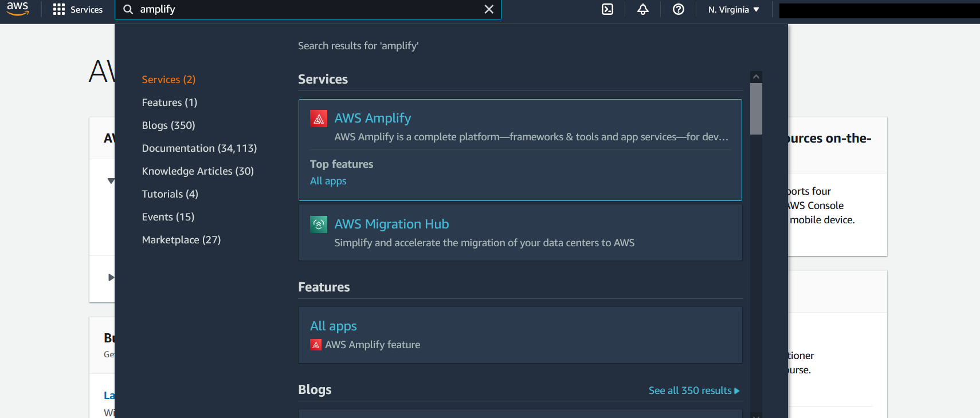This screenshot has width=980, height=418.
Task: Click the small Amplify feature icon
Action: 316,345
